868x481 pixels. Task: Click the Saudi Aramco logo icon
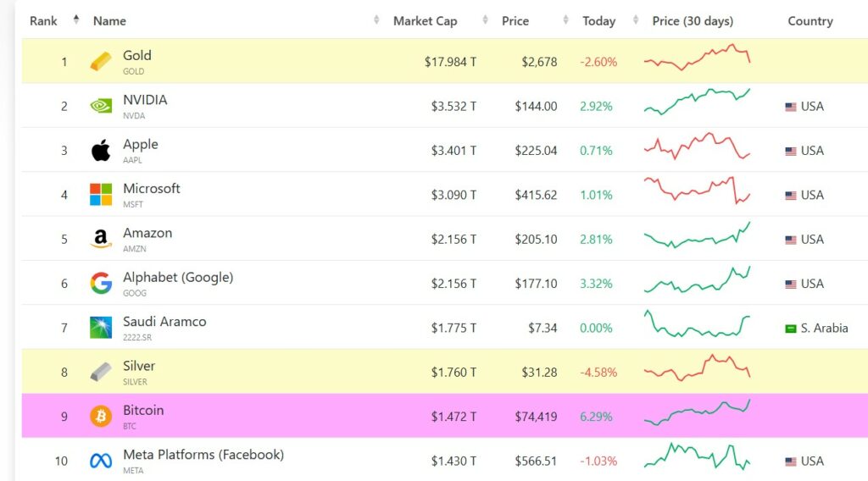[101, 328]
